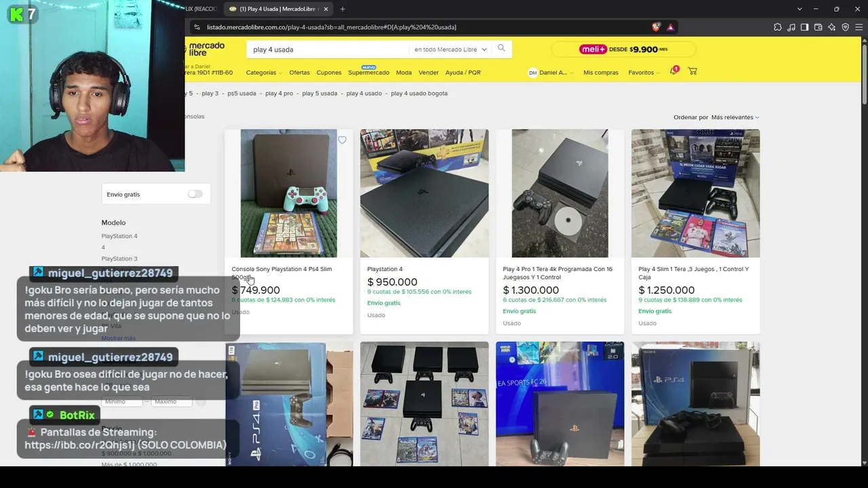The image size is (868, 488).
Task: Open 'Play 4 Slim 1 Tera, 3 Juegos' title
Action: pyautogui.click(x=694, y=273)
